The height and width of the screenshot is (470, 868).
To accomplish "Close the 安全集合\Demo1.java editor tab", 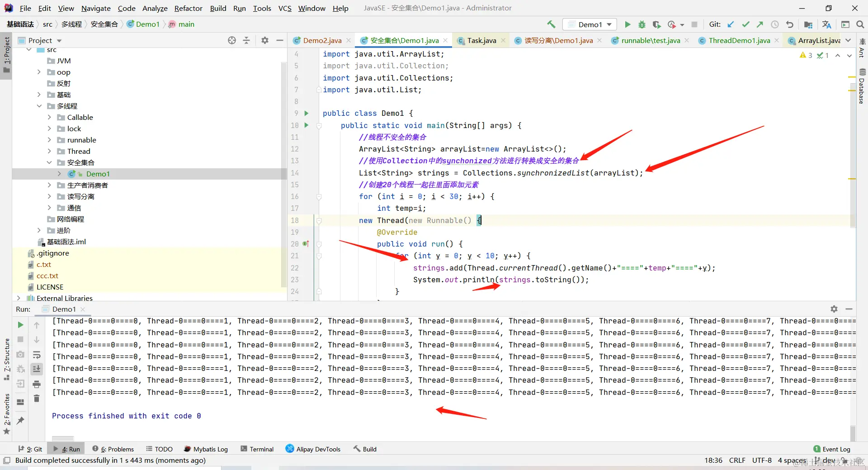I will [445, 40].
